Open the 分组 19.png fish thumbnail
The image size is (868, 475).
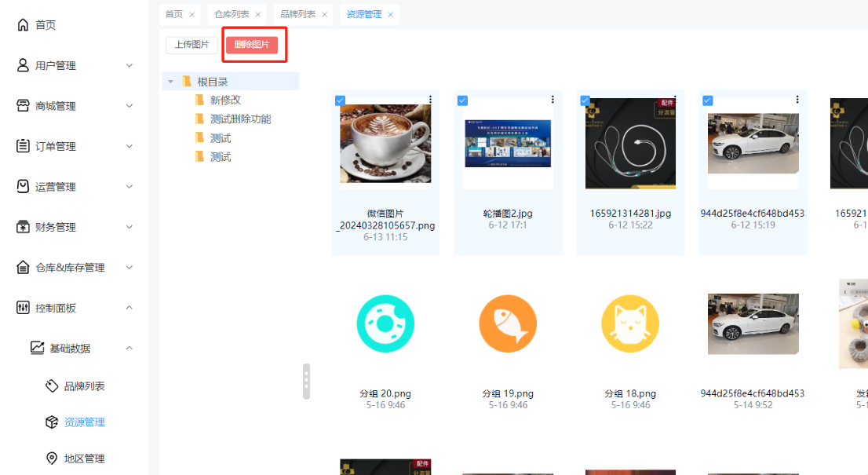pyautogui.click(x=508, y=323)
